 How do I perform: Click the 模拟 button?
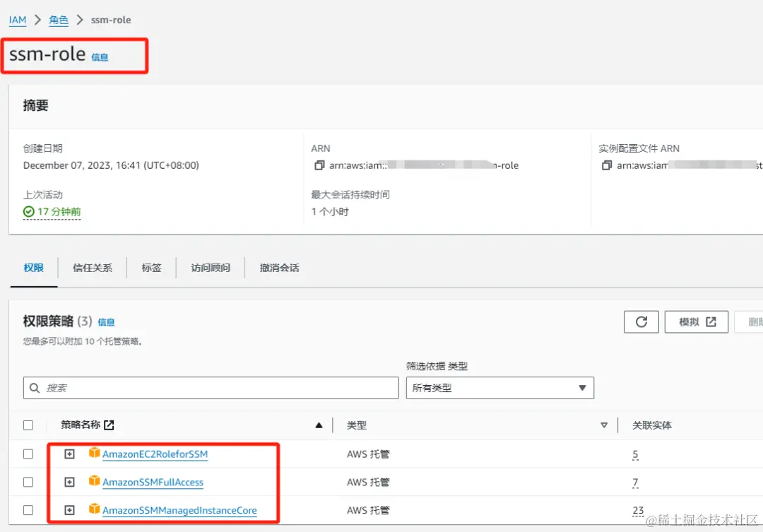[x=697, y=321]
